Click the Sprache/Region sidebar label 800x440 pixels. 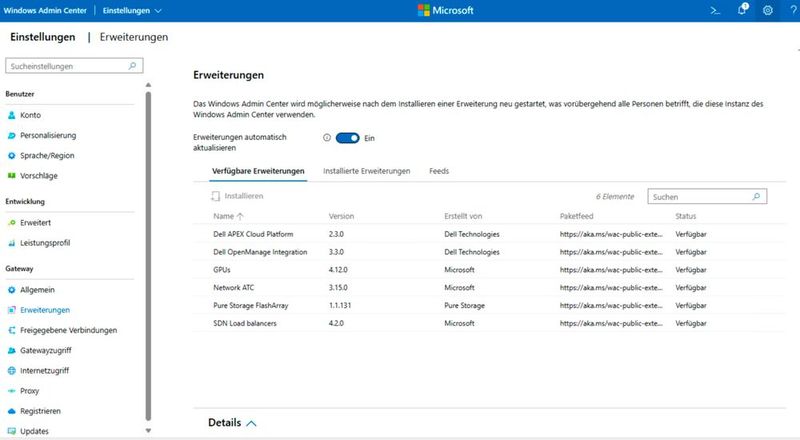click(47, 156)
